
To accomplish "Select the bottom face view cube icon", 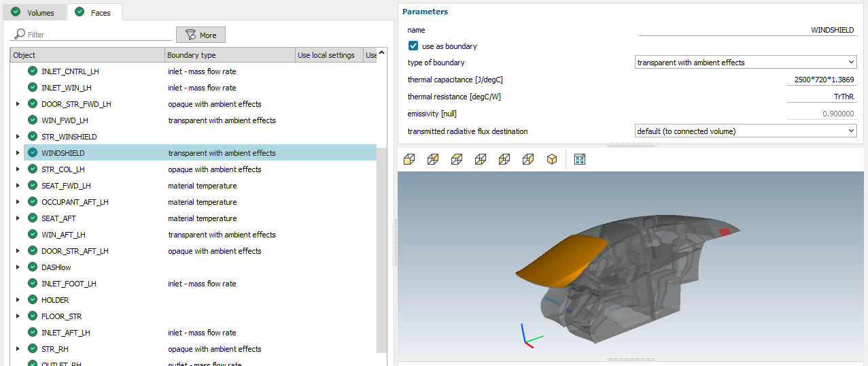I will (481, 159).
